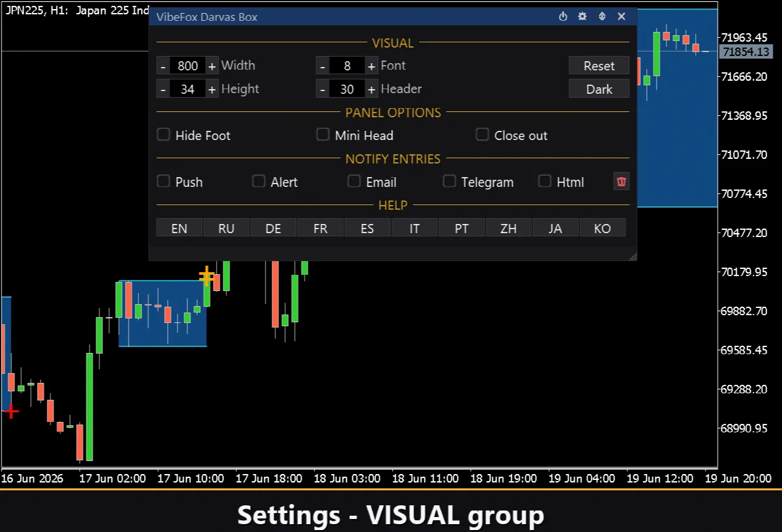Click the power icon in panel header
The image size is (782, 532).
pos(563,17)
